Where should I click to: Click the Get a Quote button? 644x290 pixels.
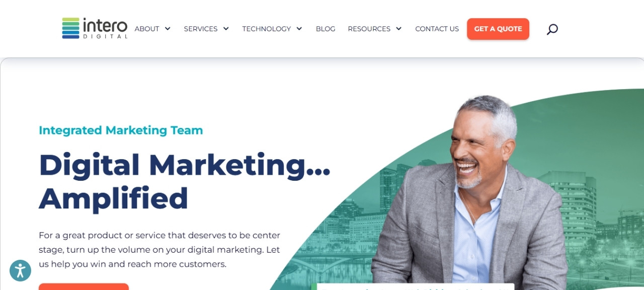(x=498, y=29)
